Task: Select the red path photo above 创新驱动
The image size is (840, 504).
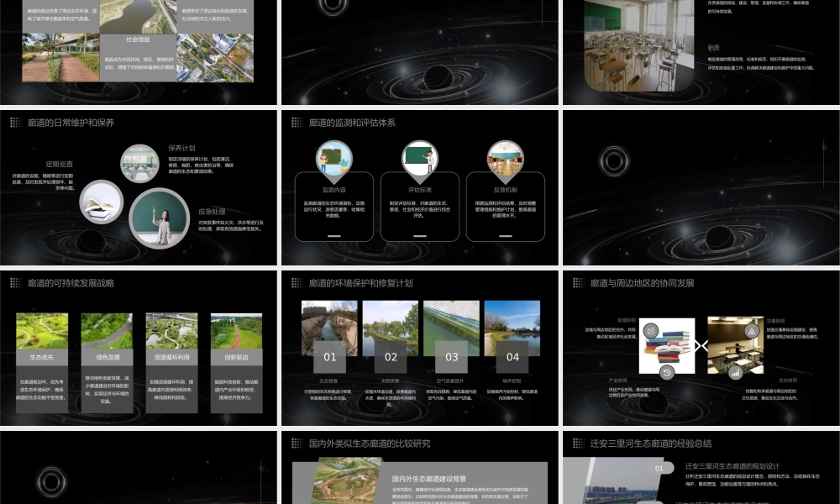Action: [236, 331]
